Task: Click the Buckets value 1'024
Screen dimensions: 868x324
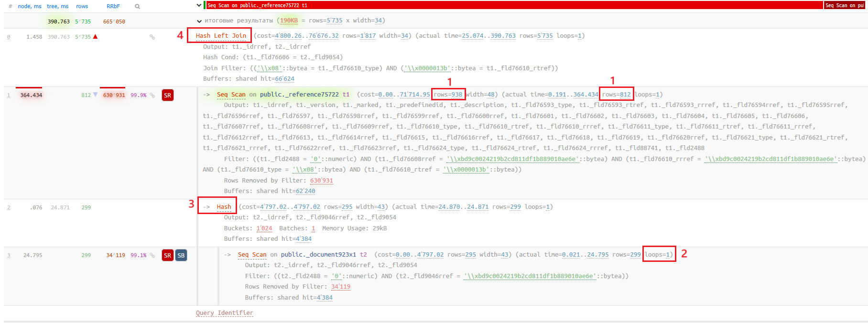Action: pyautogui.click(x=264, y=228)
